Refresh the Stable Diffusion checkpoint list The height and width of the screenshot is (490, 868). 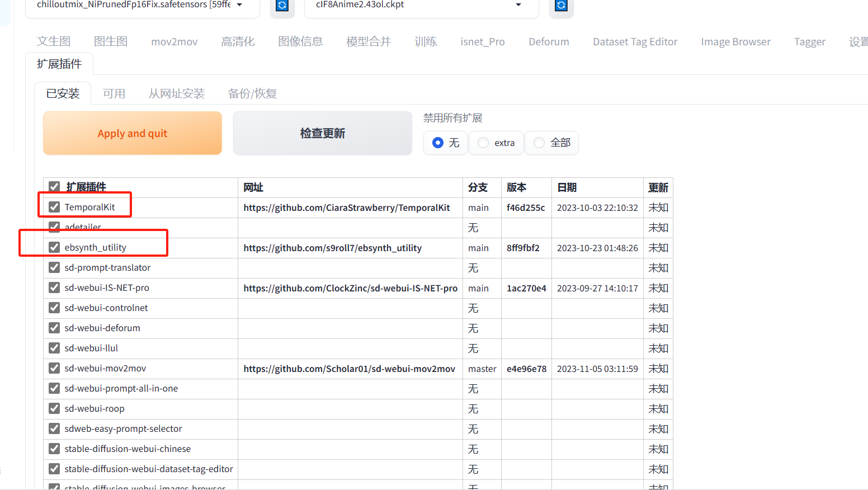point(282,6)
